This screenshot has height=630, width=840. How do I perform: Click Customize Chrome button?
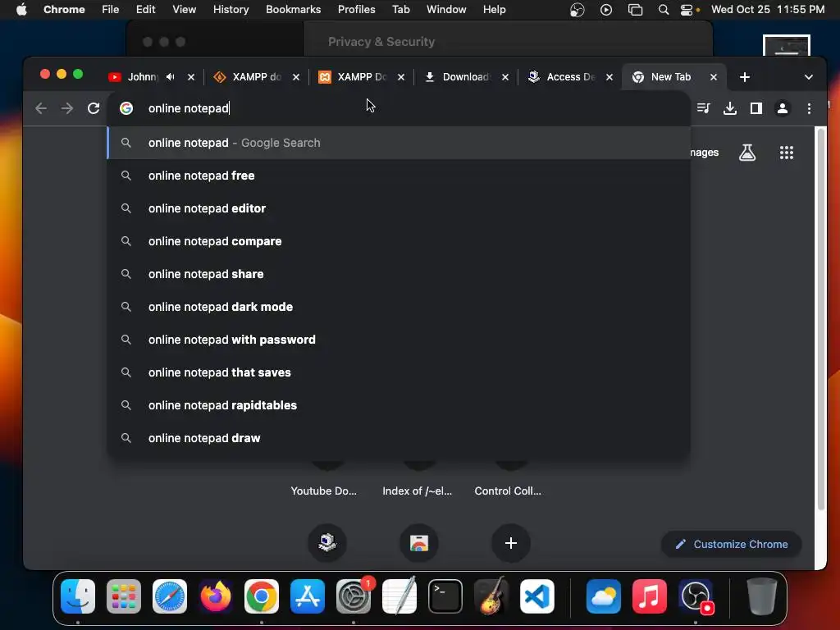pos(732,545)
